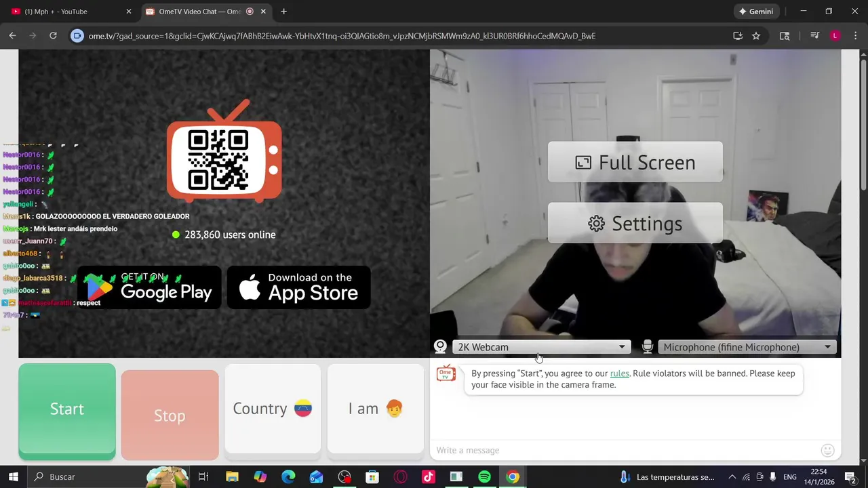Screen dimensions: 868x488
Task: Open Opera browser from the taskbar
Action: (400, 476)
